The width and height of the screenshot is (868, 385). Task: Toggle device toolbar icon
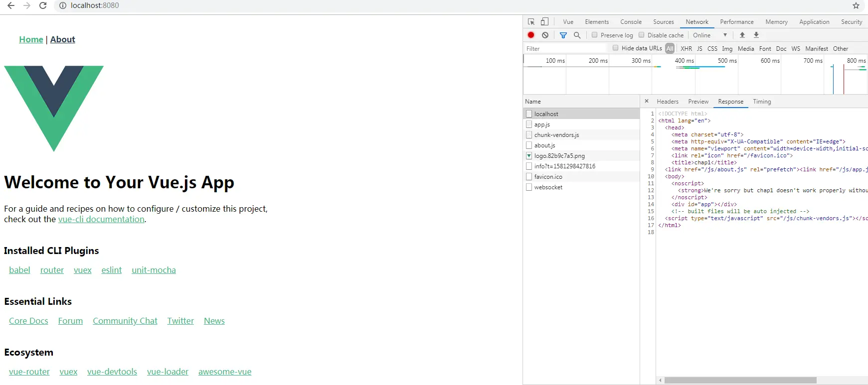pyautogui.click(x=545, y=22)
